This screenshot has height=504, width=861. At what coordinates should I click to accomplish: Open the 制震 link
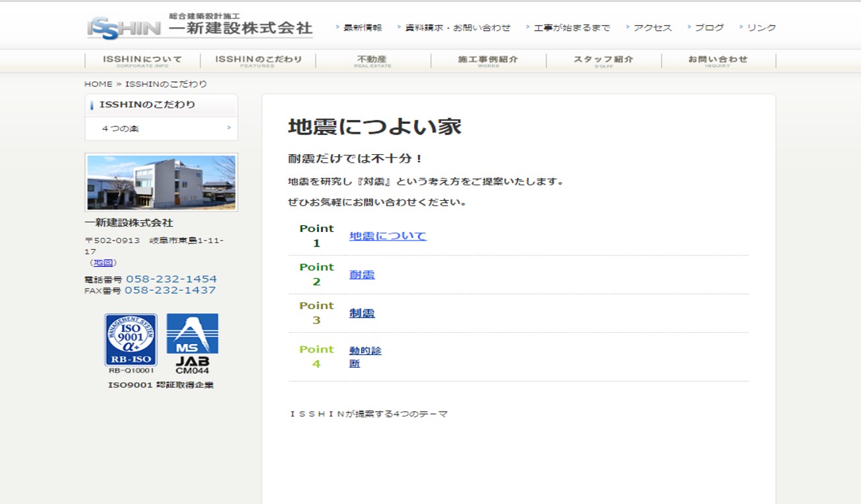click(x=362, y=314)
